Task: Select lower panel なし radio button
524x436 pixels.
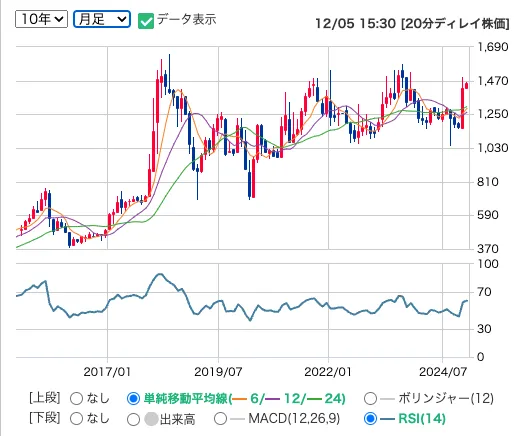Action: [77, 419]
